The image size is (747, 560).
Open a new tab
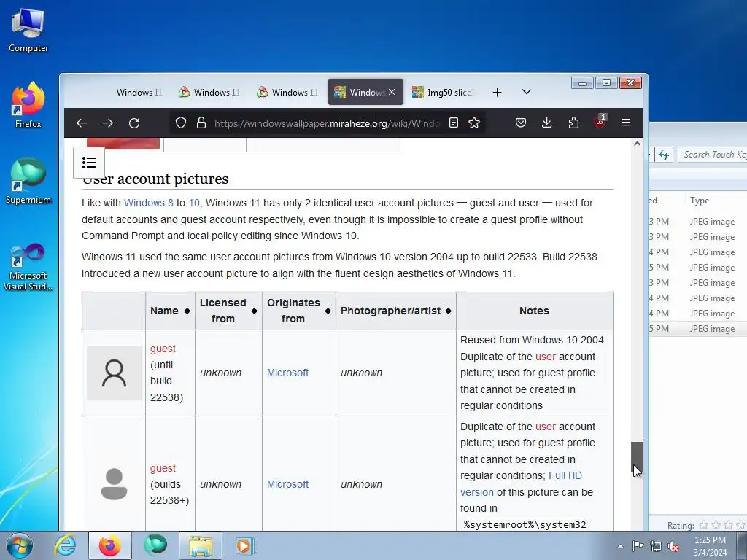pos(497,93)
